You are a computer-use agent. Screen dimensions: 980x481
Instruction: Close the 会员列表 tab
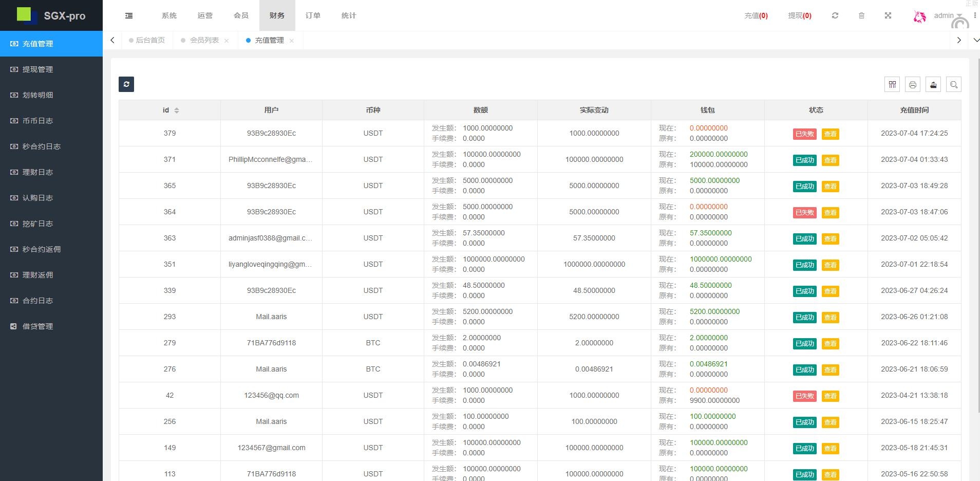coord(227,41)
